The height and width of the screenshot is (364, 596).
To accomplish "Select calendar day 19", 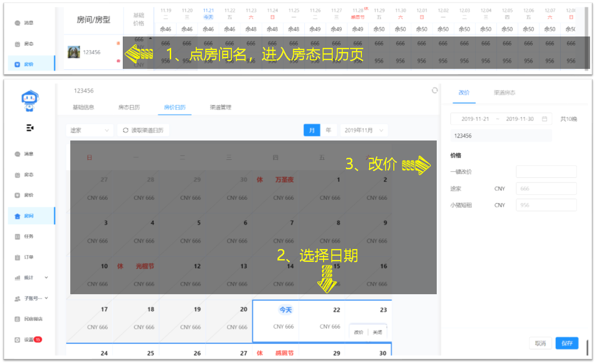I will 183,321.
